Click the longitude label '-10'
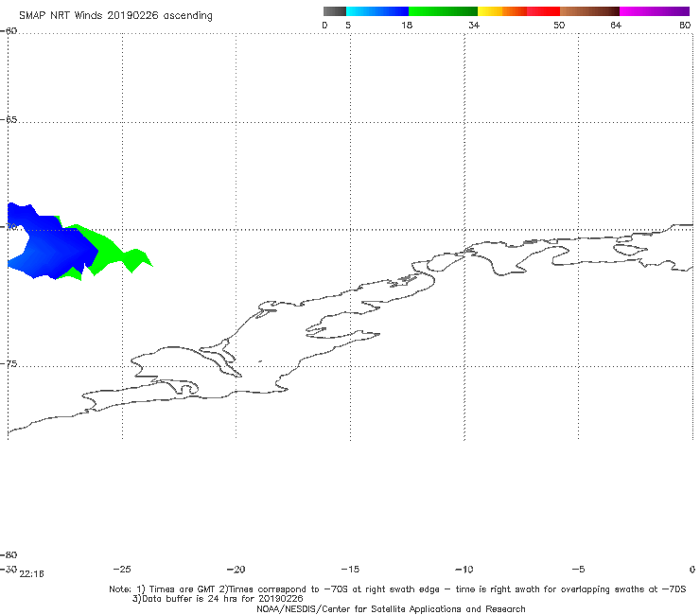Image resolution: width=700 pixels, height=615 pixels. (464, 570)
